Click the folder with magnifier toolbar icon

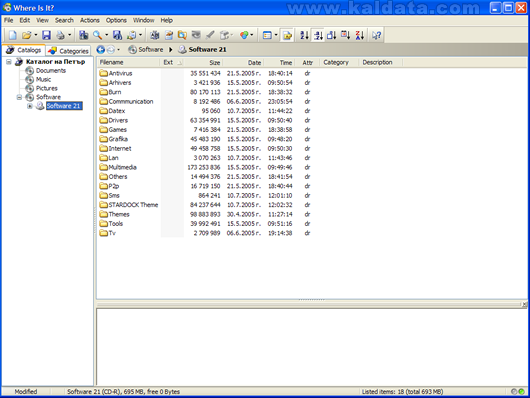click(182, 35)
